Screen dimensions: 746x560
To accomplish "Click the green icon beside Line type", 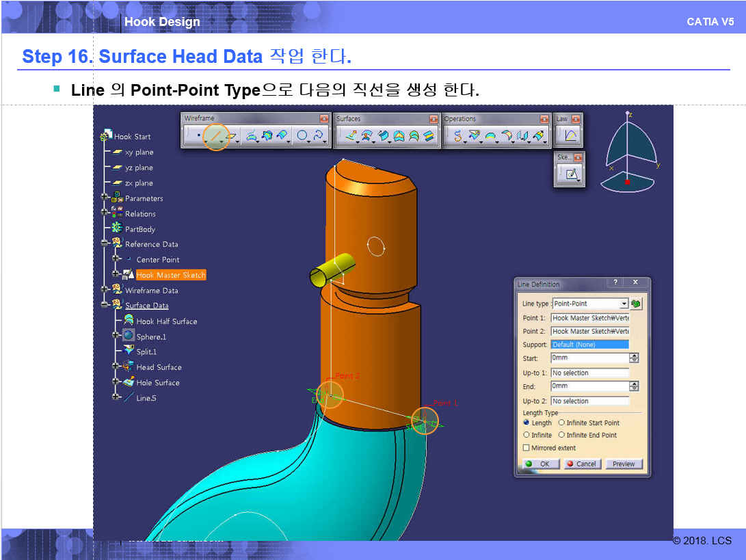I will [x=637, y=304].
